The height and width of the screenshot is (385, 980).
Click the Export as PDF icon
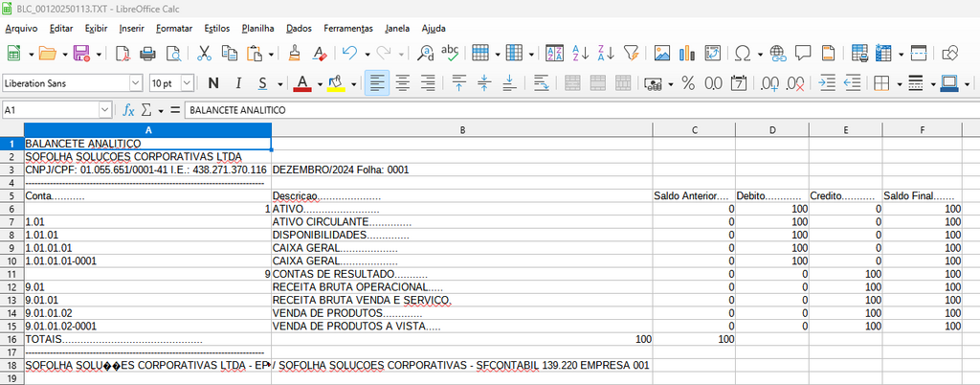(x=123, y=53)
